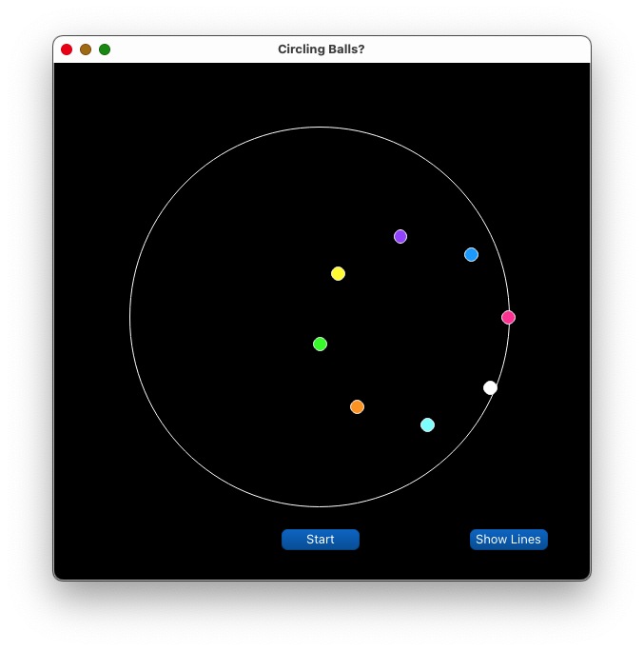Screen dimensions: 644x651
Task: Select the orange ball
Action: (357, 407)
